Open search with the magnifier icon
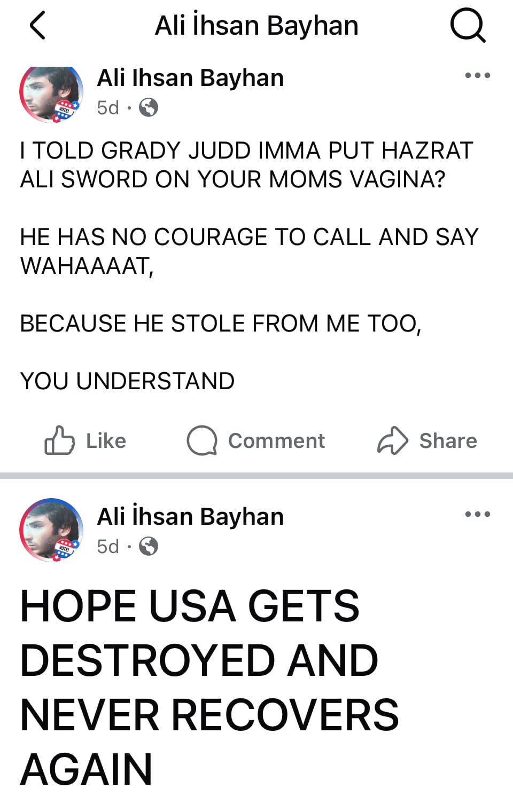 pyautogui.click(x=468, y=26)
